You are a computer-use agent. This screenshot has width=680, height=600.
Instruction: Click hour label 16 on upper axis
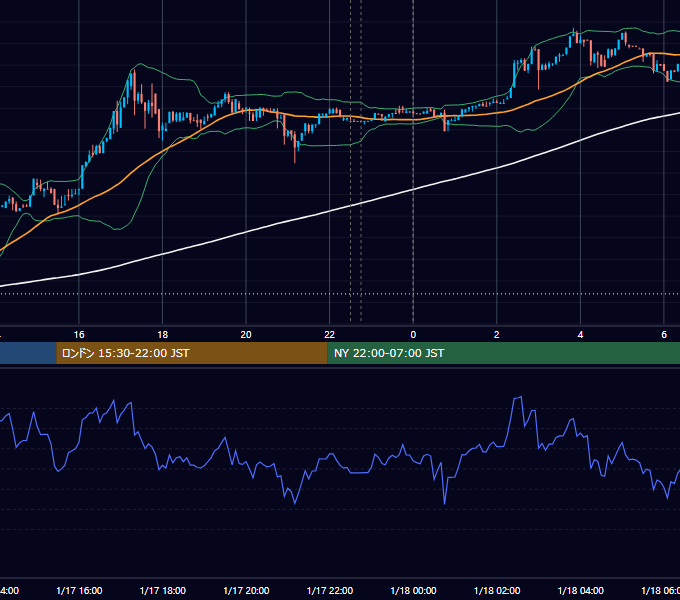[x=79, y=334]
